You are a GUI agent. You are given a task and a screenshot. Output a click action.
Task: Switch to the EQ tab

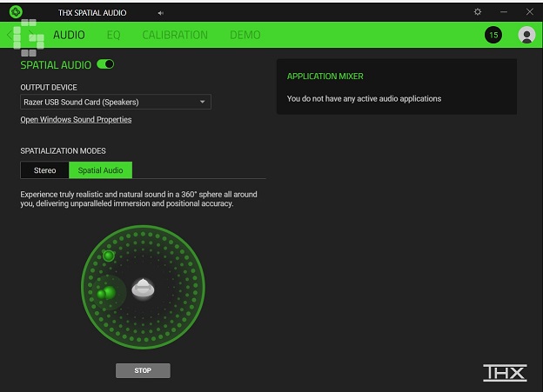click(x=114, y=35)
